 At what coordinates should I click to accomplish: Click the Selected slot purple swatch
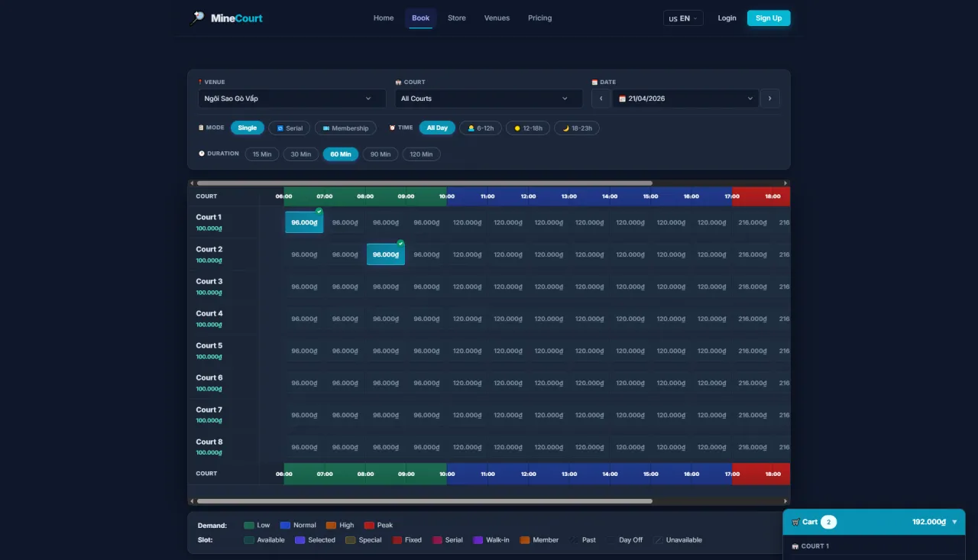300,540
